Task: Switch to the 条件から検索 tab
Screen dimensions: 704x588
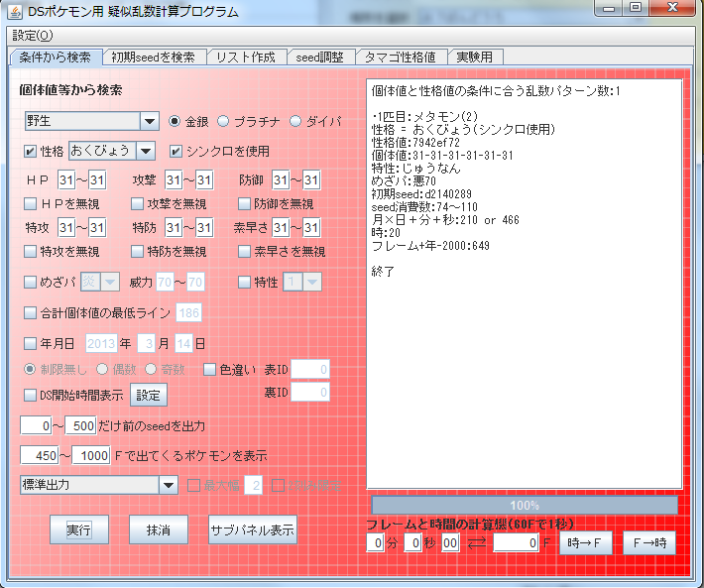Action: (x=56, y=57)
